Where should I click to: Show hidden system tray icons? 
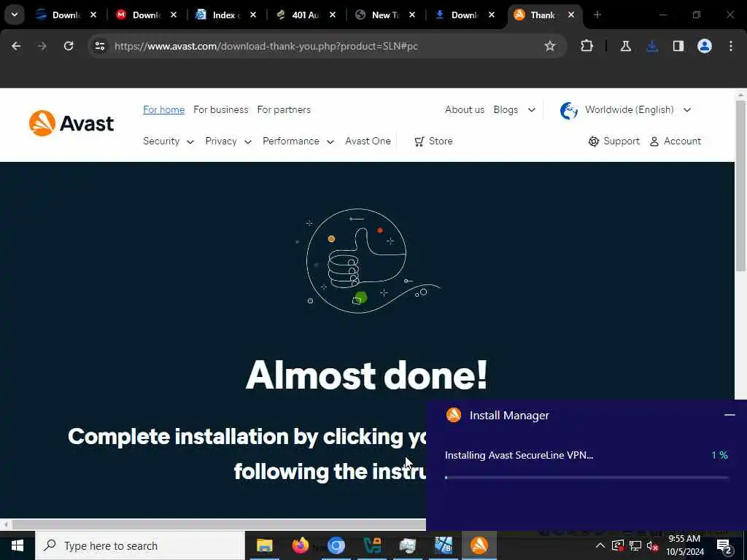[600, 545]
